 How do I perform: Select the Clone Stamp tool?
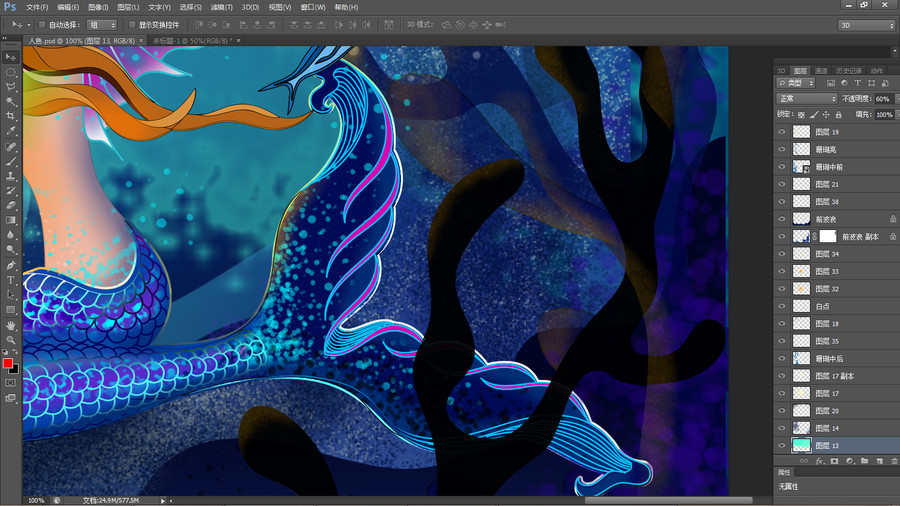(10, 176)
